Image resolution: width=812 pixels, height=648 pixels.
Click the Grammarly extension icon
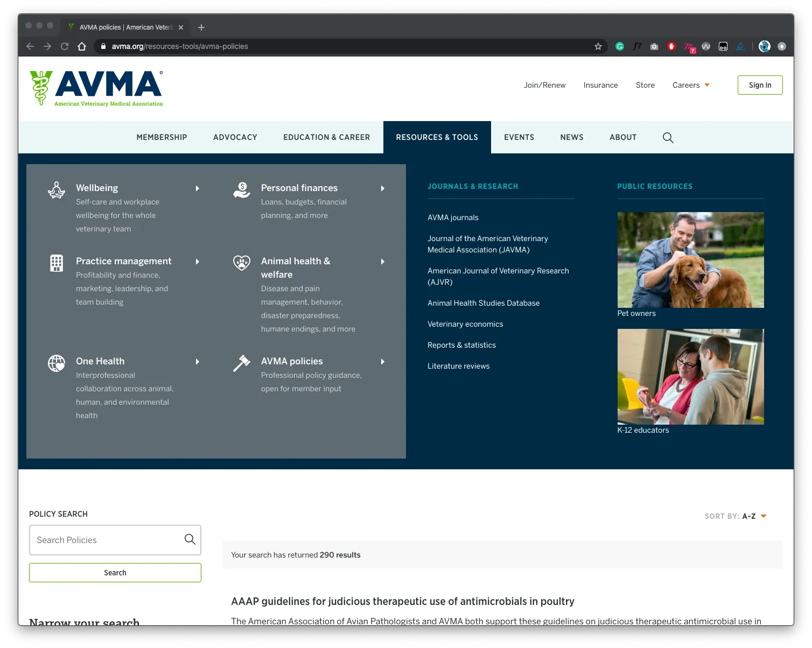click(620, 46)
